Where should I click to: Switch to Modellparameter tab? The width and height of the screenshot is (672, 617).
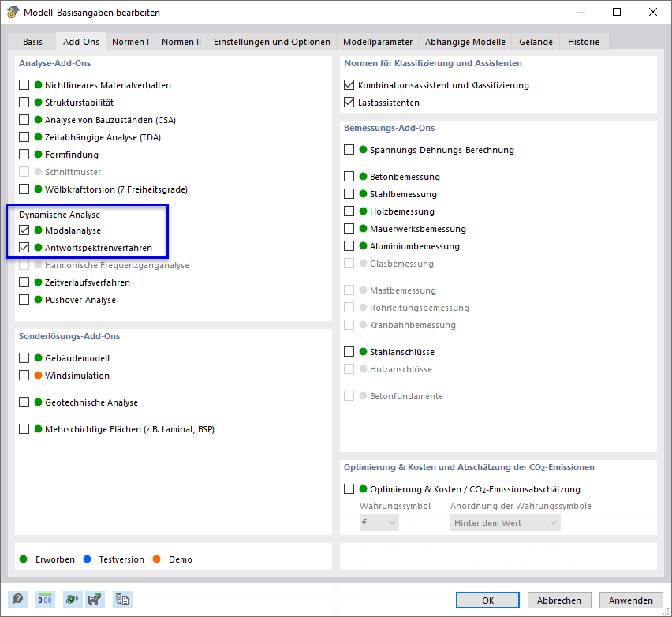point(378,42)
